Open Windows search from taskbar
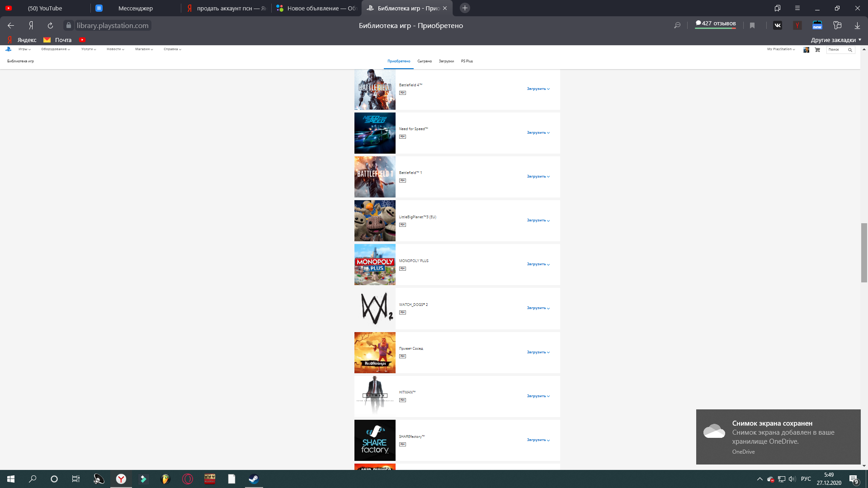Viewport: 868px width, 488px height. point(33,479)
